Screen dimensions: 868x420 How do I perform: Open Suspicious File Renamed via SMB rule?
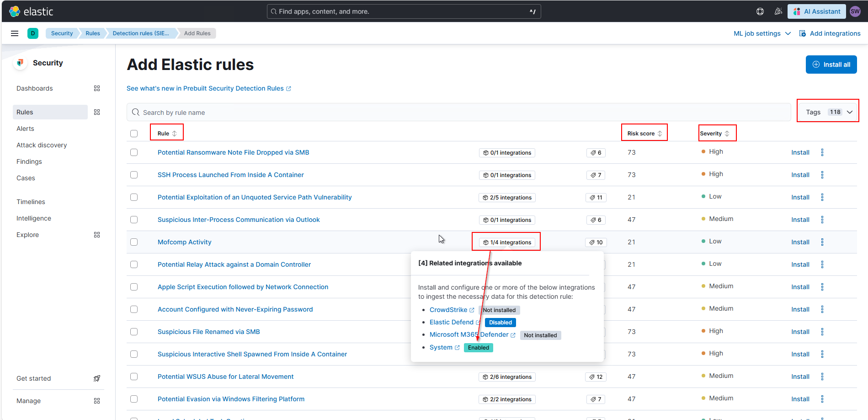tap(208, 332)
